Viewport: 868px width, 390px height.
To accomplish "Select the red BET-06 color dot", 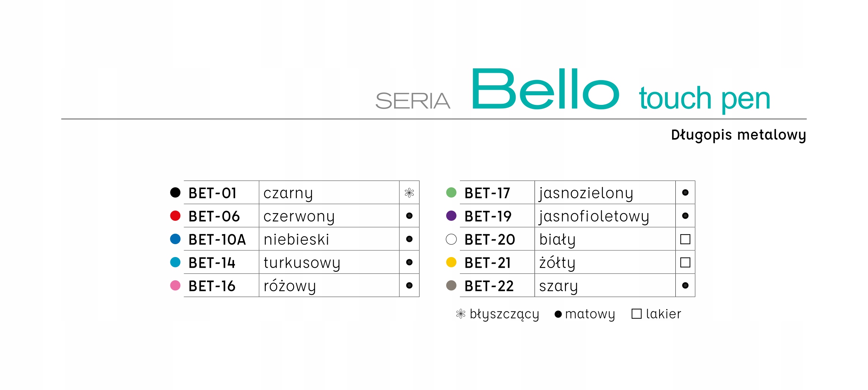I will coord(175,216).
